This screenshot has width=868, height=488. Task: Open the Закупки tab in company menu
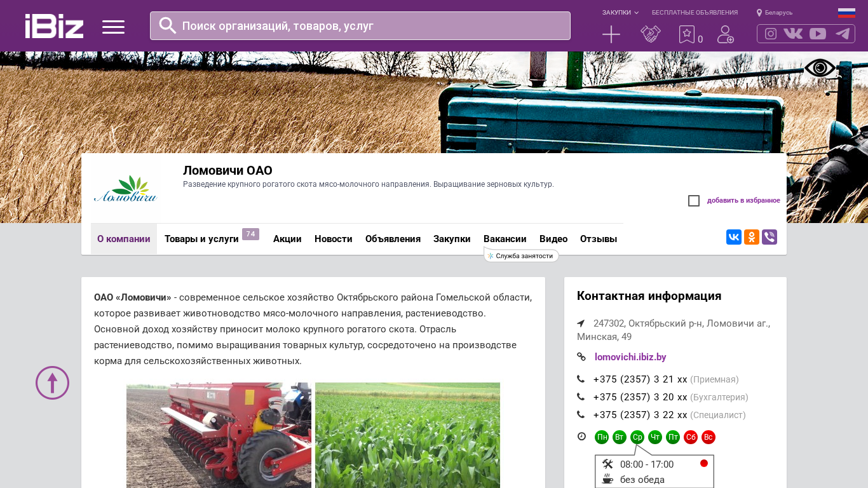pyautogui.click(x=452, y=239)
